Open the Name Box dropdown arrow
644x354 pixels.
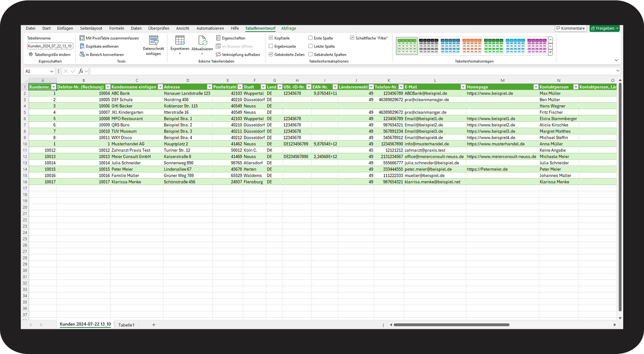(x=51, y=71)
